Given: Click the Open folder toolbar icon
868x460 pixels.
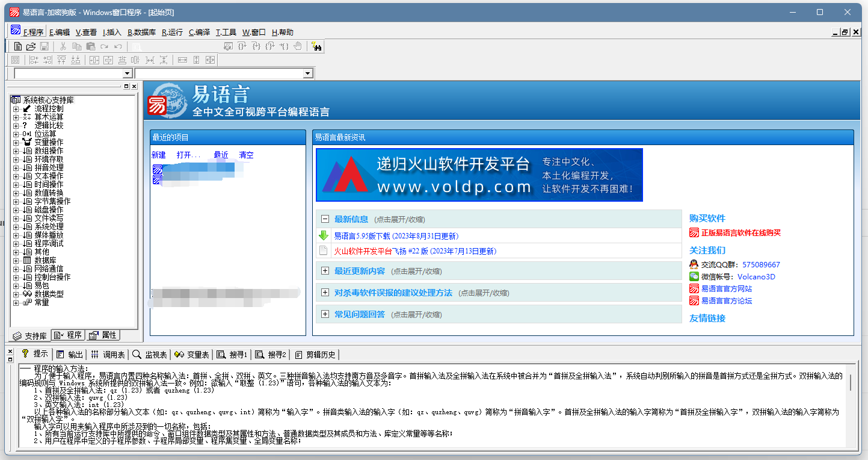Looking at the screenshot, I should 31,46.
